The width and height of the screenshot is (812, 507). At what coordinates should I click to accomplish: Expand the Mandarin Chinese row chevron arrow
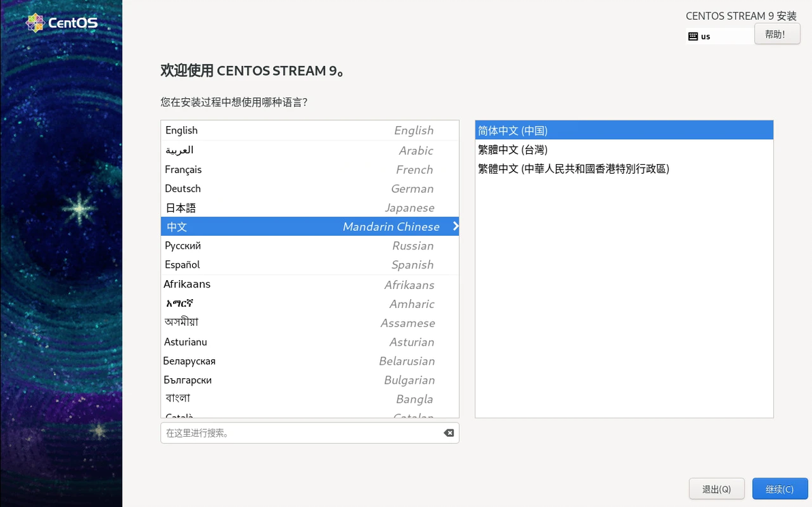pos(455,226)
